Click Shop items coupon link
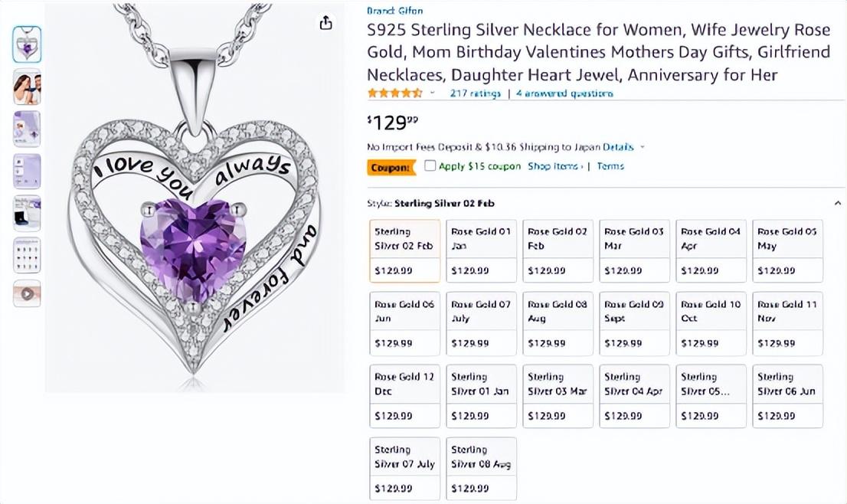Screen dimensions: 847x504 click(554, 166)
